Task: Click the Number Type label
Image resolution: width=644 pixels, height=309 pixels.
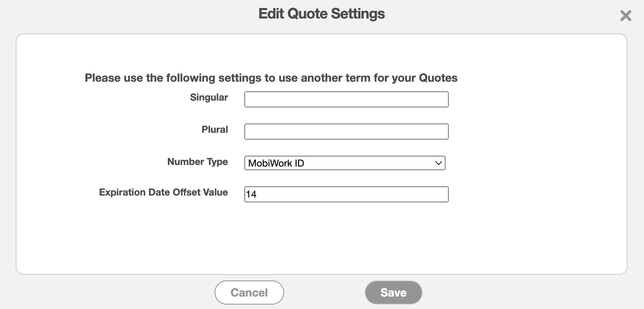Action: pyautogui.click(x=198, y=162)
